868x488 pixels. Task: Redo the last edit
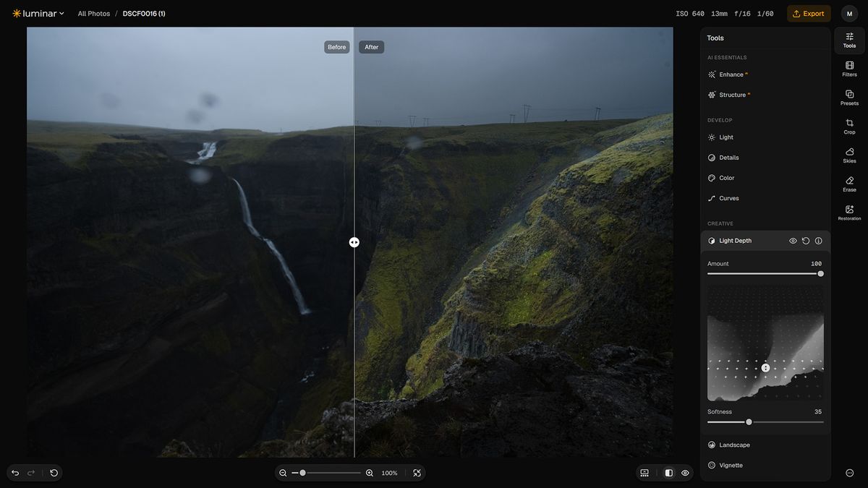31,473
